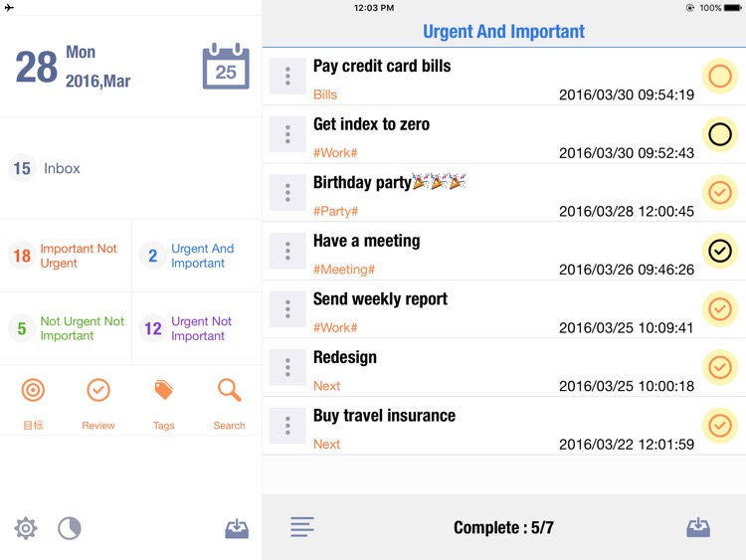Viewport: 746px width, 560px height.
Task: Select Important Not Urgent category
Action: 66,256
